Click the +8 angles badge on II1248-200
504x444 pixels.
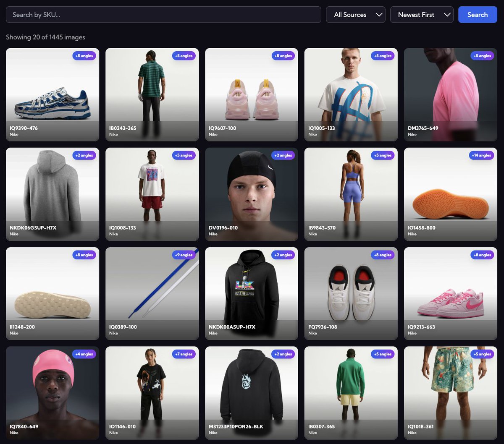point(84,255)
